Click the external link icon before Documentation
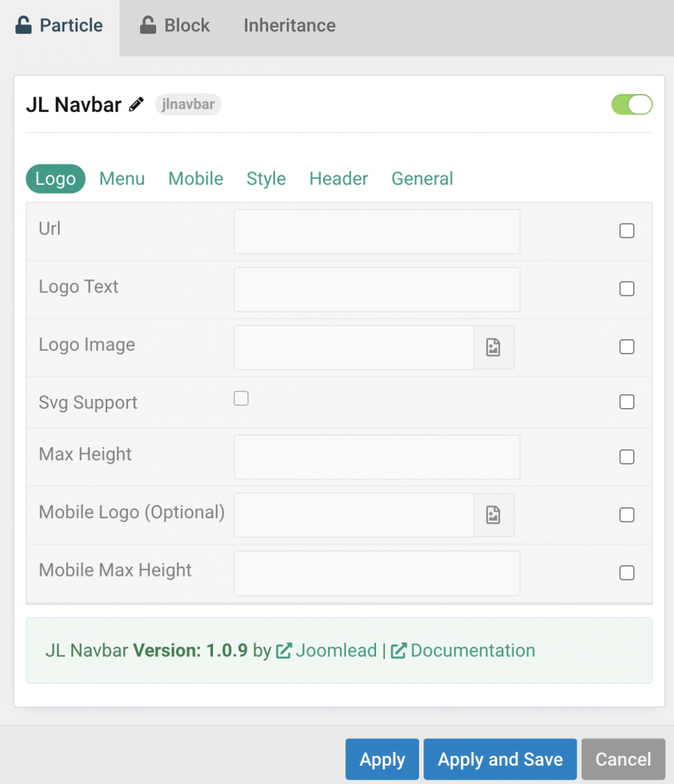674x784 pixels. (398, 651)
